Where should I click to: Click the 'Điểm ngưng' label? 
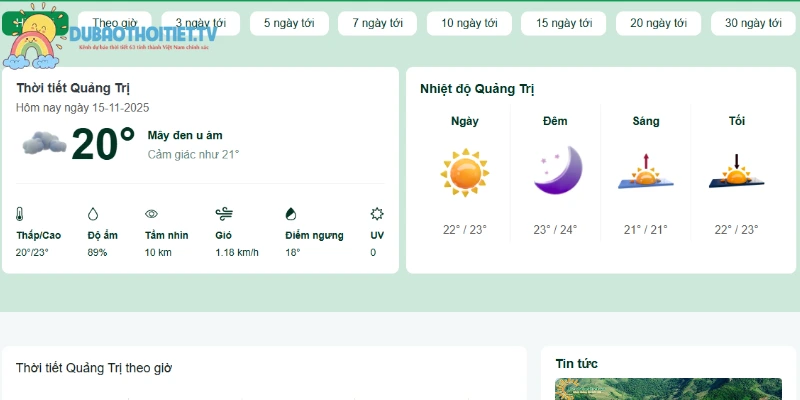(x=314, y=235)
